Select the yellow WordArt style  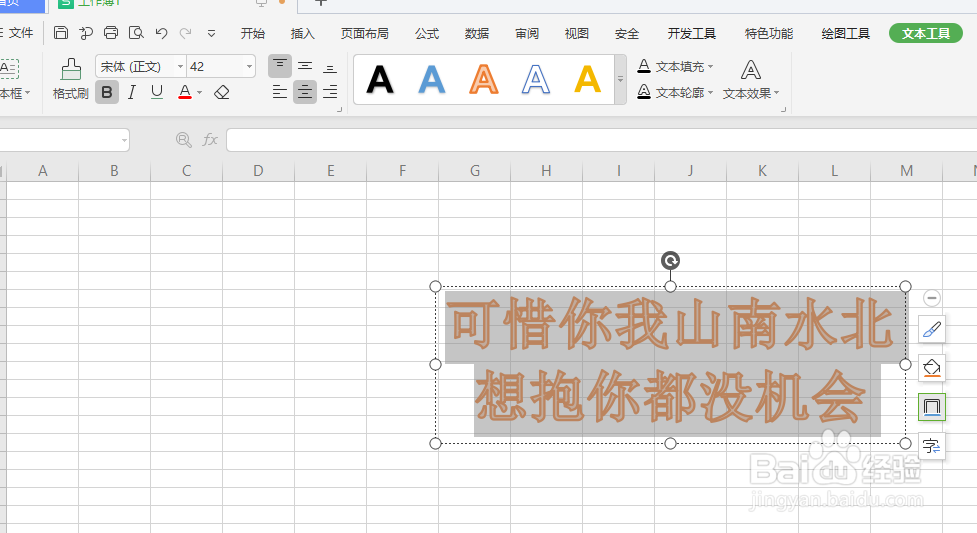coord(588,80)
